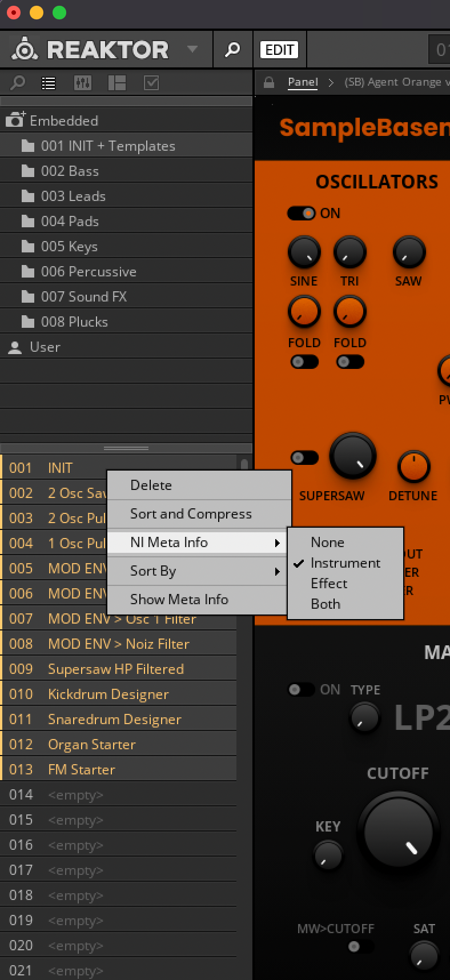The height and width of the screenshot is (980, 450).
Task: Click the SAT knob
Action: [x=424, y=956]
